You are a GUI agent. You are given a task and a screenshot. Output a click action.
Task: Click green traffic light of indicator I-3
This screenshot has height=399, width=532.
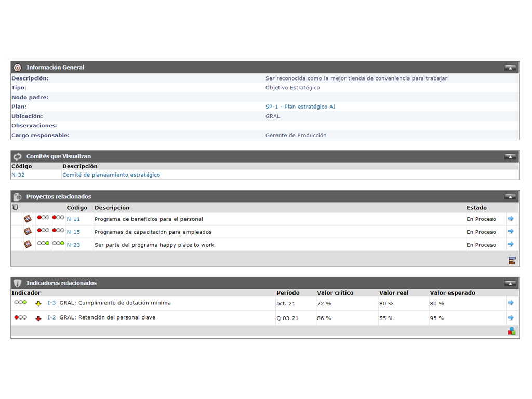pyautogui.click(x=20, y=302)
